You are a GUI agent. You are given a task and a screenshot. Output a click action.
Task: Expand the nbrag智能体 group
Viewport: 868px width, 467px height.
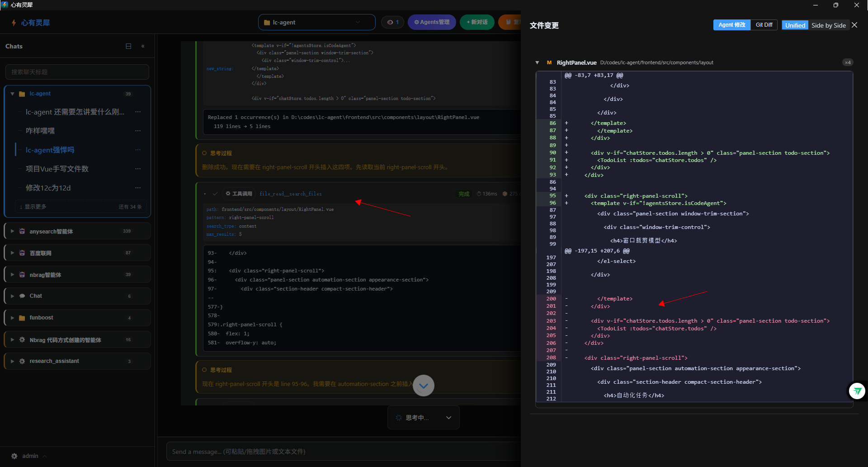[x=12, y=275]
